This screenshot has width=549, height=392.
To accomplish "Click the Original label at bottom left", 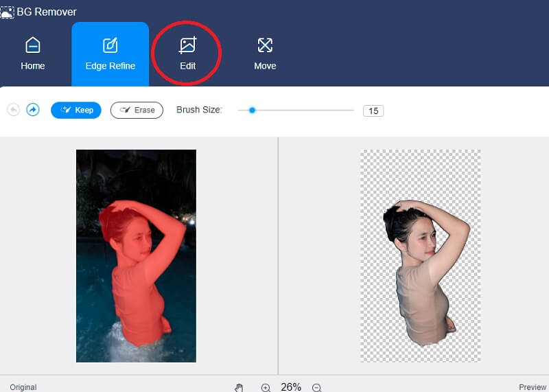I will coord(23,387).
